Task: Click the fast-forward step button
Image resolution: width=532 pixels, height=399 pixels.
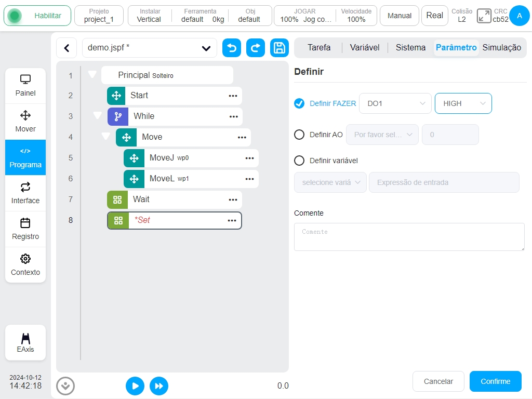Action: coord(159,386)
